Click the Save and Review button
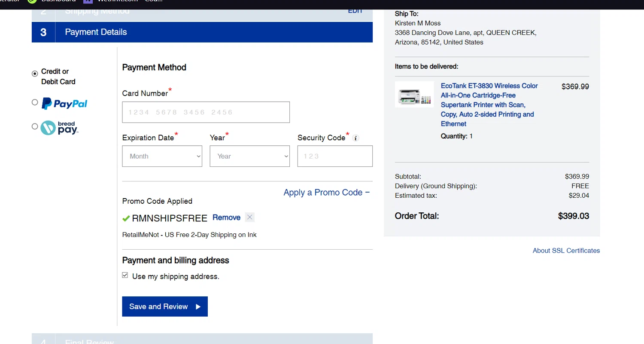Viewport: 644px width, 344px height. [x=164, y=307]
